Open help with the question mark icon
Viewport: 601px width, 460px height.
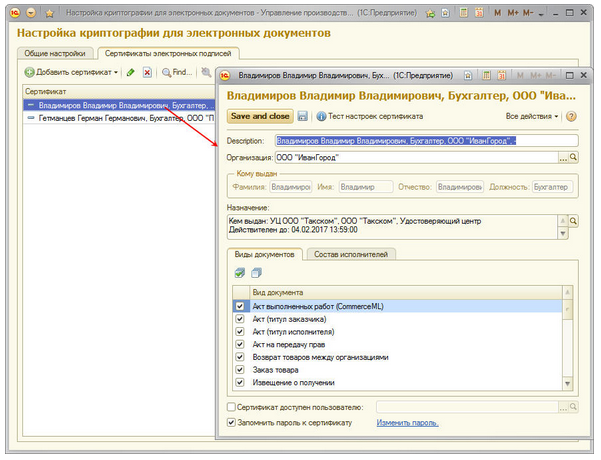(x=571, y=116)
